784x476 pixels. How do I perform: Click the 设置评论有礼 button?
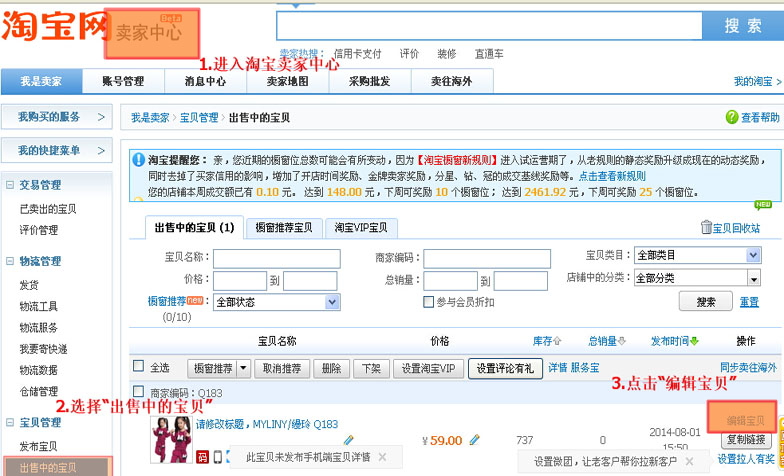[x=505, y=368]
